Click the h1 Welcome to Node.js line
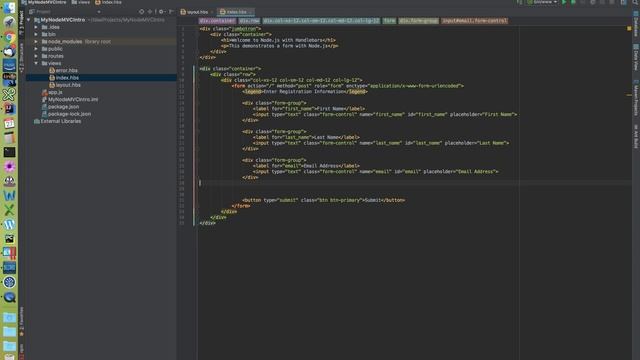This screenshot has width=640, height=360. tap(278, 40)
